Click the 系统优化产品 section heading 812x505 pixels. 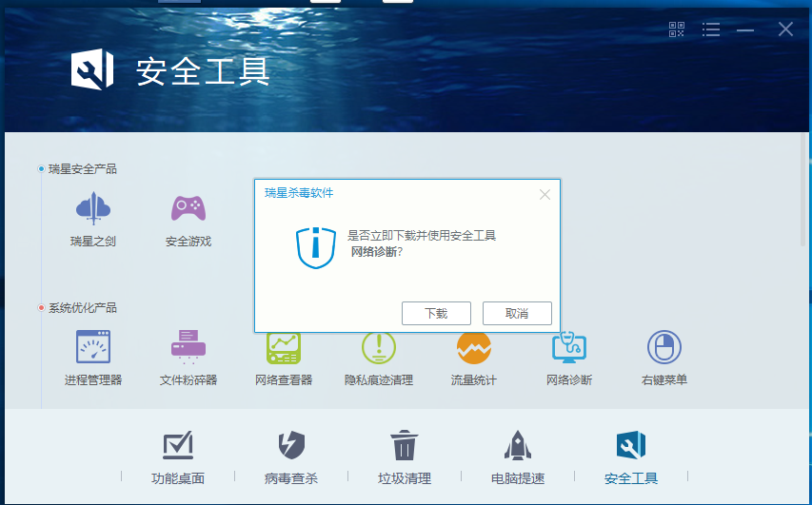point(82,308)
